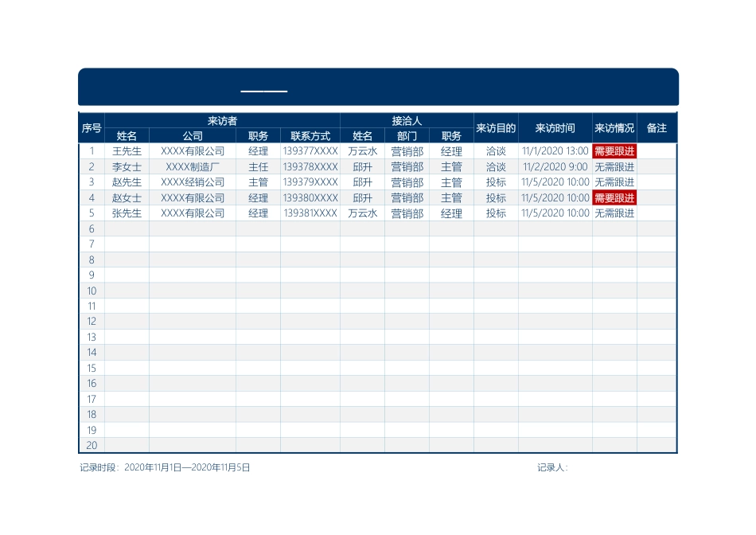Click the 主任 job title cell
756x535 pixels.
point(258,167)
